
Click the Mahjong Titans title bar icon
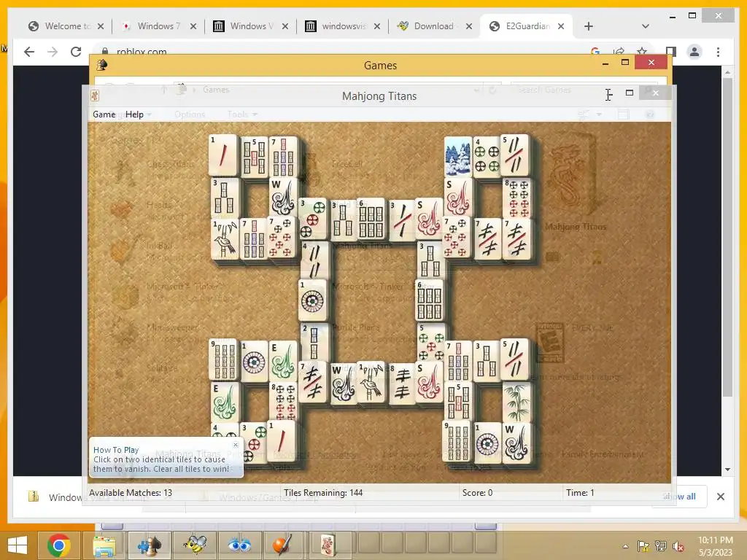point(95,96)
